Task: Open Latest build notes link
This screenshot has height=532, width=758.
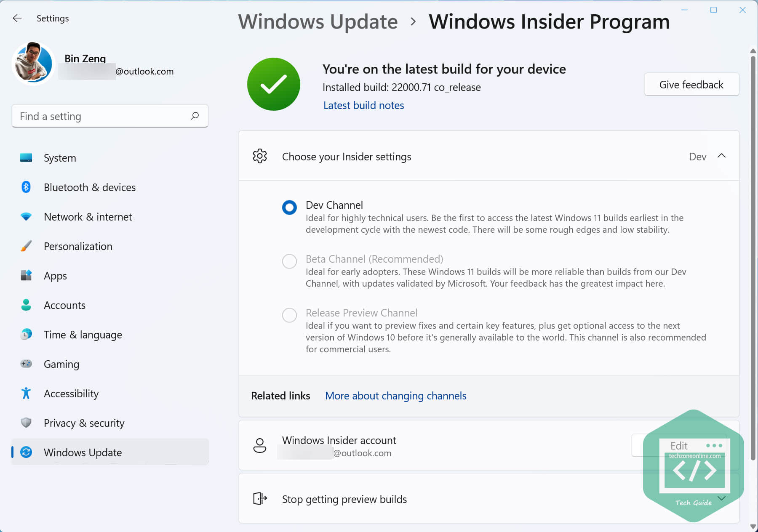Action: pos(363,105)
